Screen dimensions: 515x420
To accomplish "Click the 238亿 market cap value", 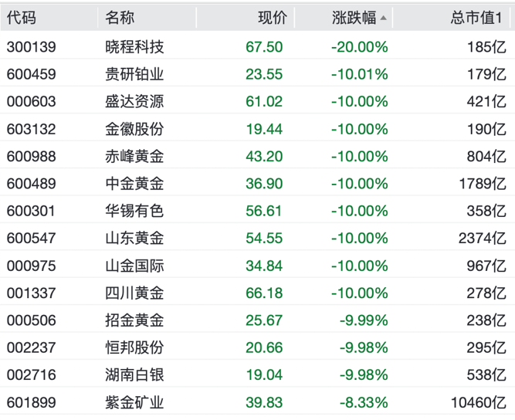I will pyautogui.click(x=486, y=320).
